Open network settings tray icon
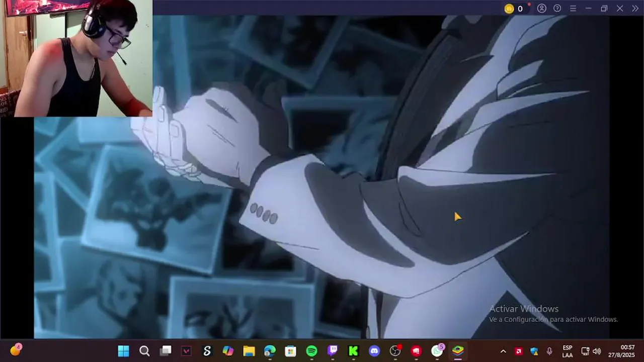The height and width of the screenshot is (362, 644). (x=585, y=351)
